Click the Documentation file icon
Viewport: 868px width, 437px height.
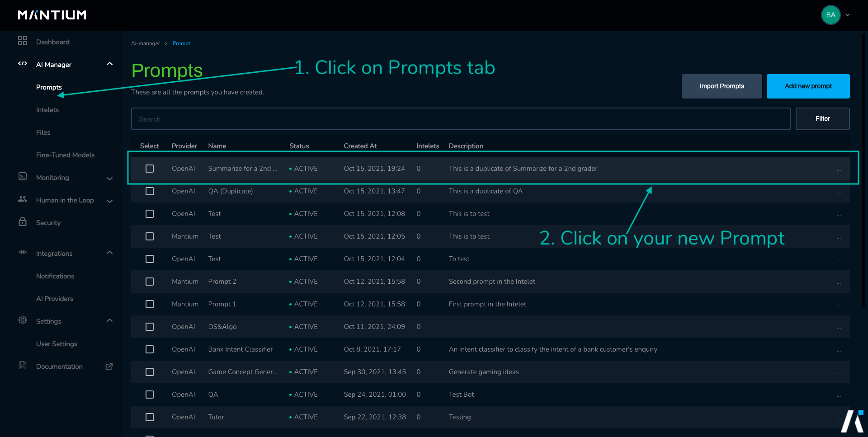point(23,365)
